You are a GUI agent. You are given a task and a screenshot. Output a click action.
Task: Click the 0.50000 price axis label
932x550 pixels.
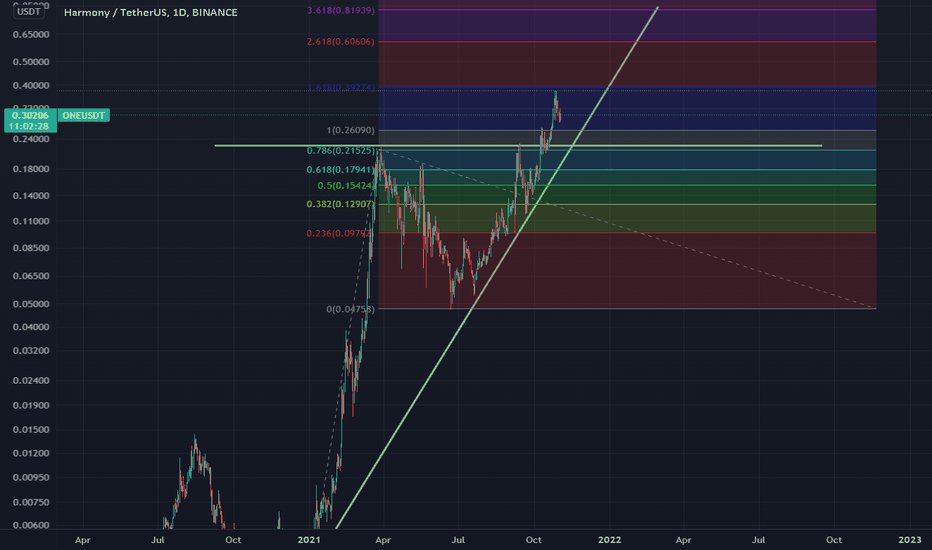point(31,62)
